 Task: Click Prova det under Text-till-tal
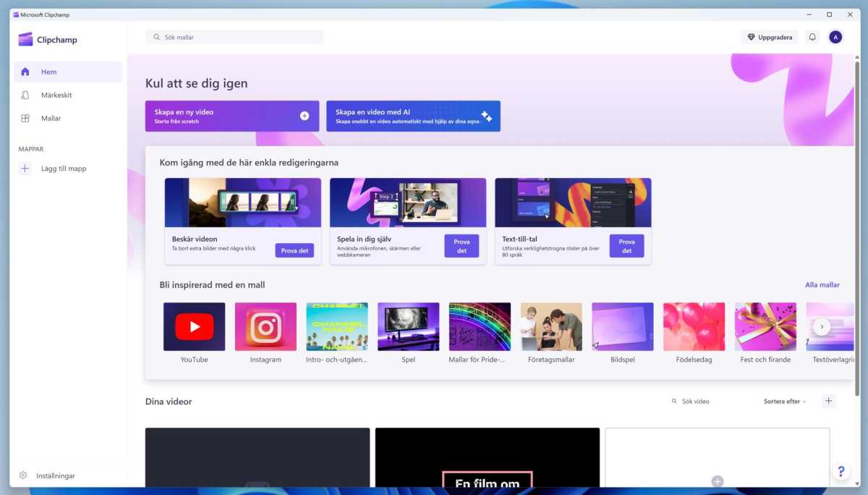click(x=626, y=246)
